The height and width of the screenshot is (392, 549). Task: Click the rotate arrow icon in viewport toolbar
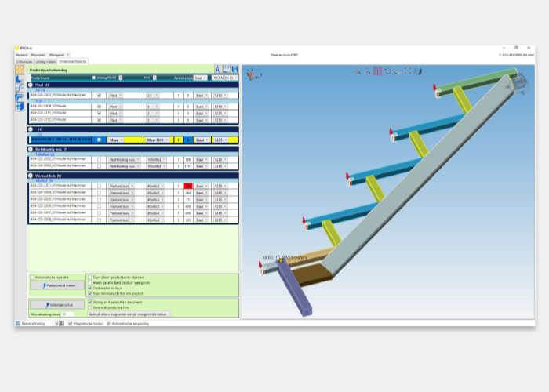click(387, 71)
